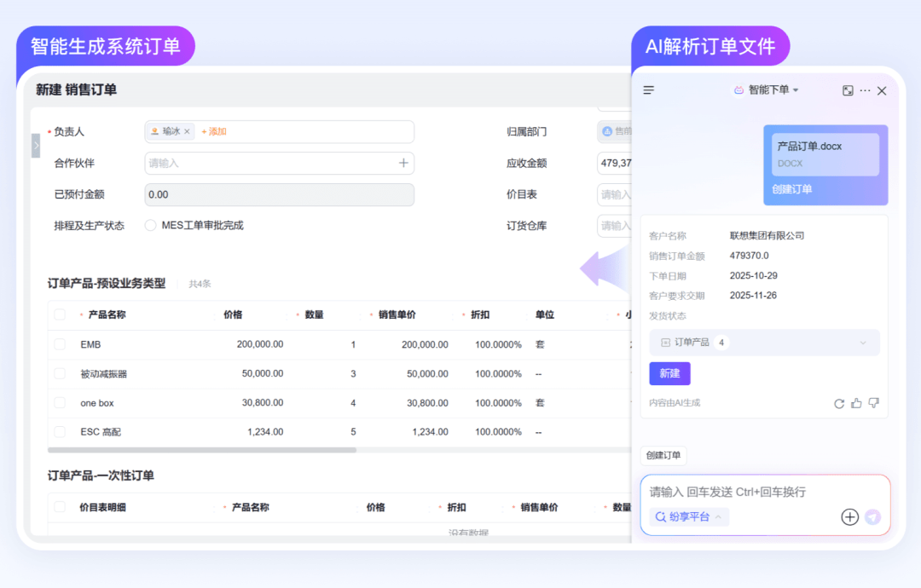Viewport: 921px width, 588px height.
Task: Check the box for the EMB row
Action: tap(60, 344)
